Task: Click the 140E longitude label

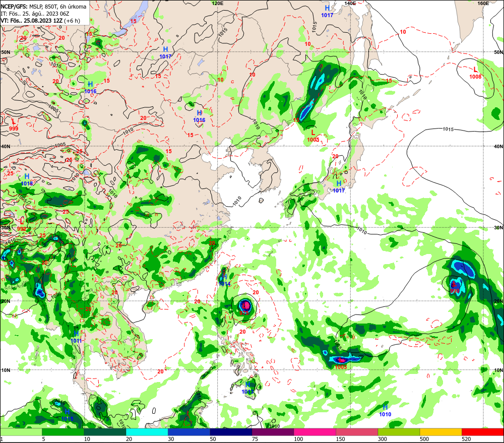Action: click(x=350, y=3)
